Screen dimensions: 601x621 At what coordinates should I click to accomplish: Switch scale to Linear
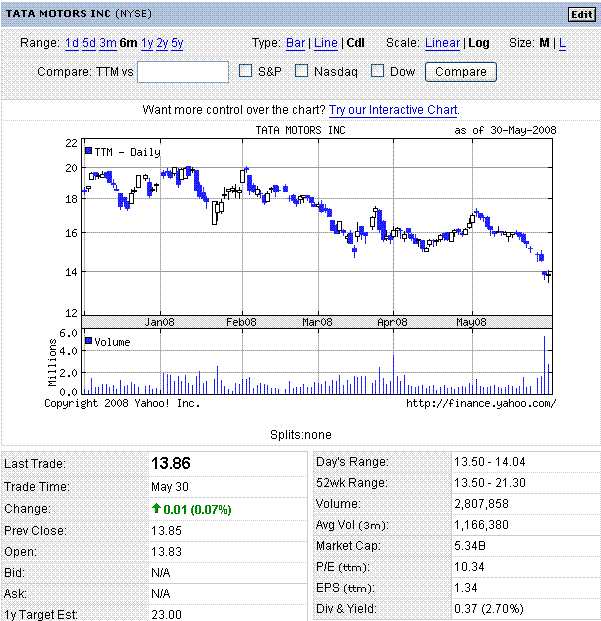(442, 43)
